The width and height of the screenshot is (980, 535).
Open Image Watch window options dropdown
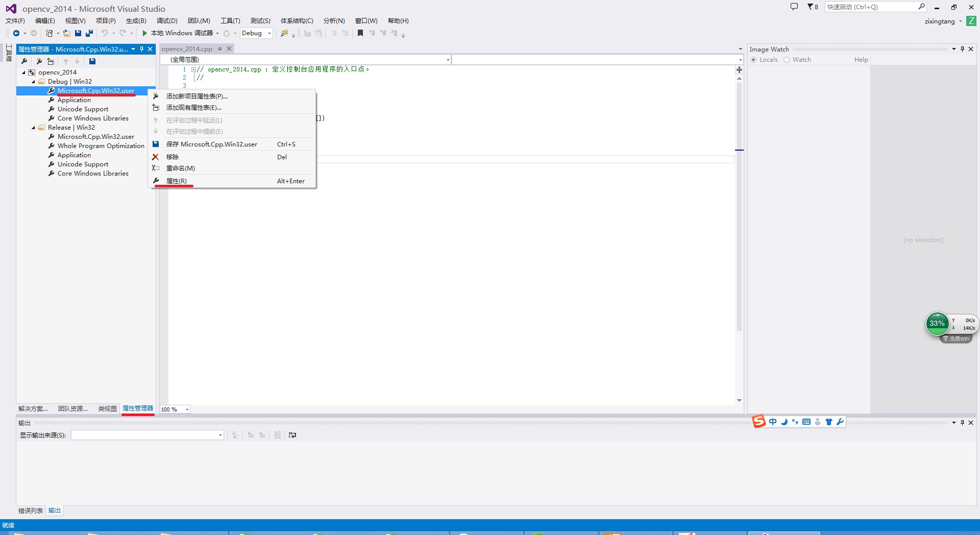tap(953, 49)
